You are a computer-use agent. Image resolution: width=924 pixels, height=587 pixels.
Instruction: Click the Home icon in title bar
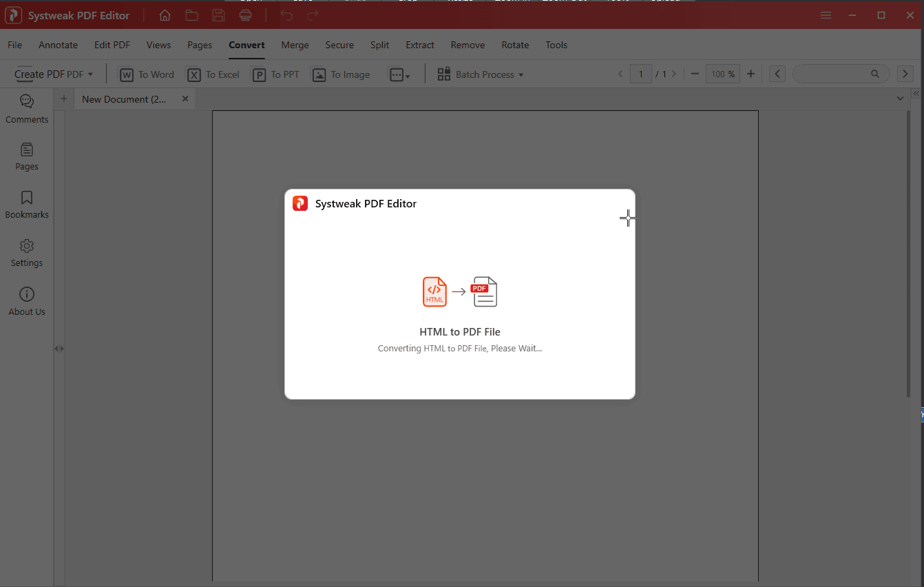165,15
